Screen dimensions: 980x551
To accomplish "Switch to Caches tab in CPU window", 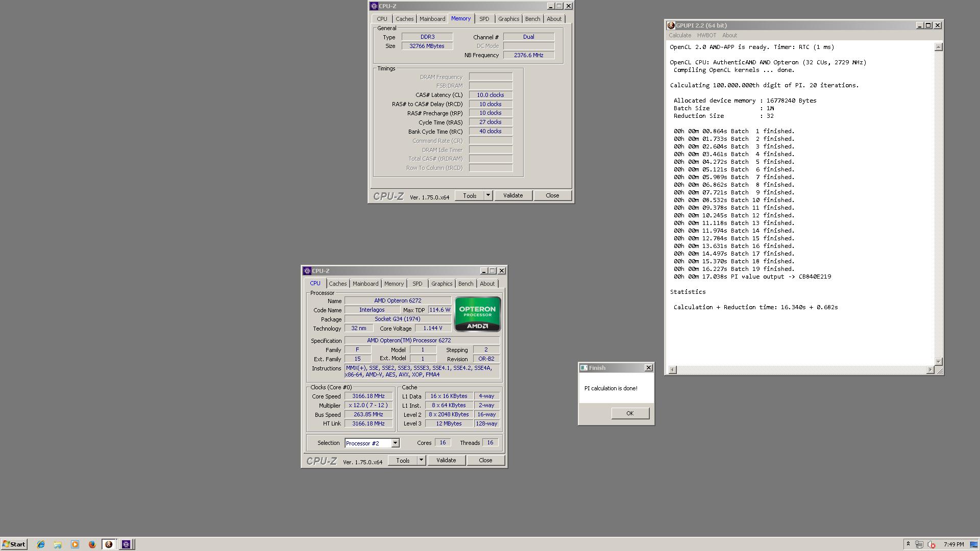I will (x=337, y=284).
